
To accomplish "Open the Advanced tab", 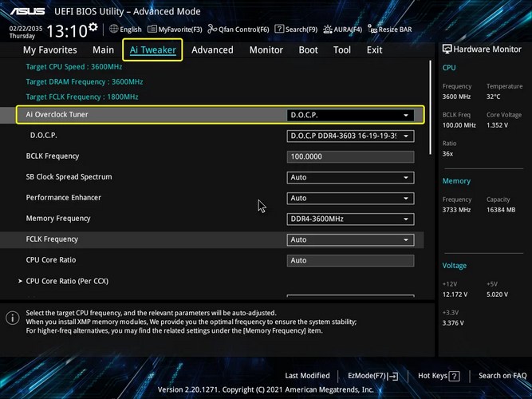I will pos(212,50).
